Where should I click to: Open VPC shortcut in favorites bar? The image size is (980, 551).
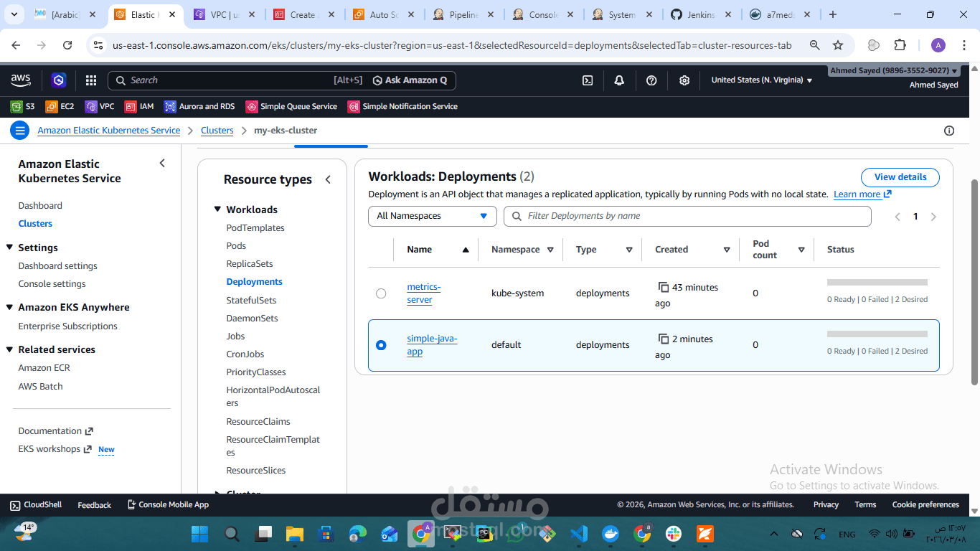point(100,106)
